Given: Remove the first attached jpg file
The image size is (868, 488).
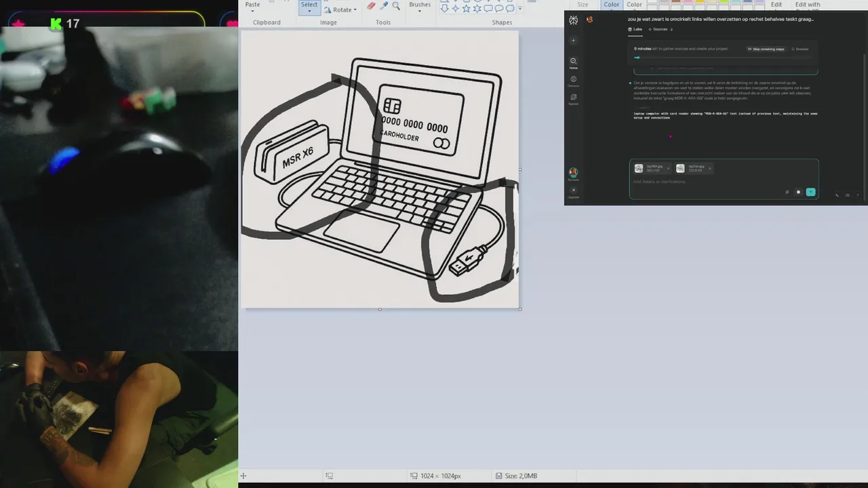Looking at the screenshot, I should [668, 168].
